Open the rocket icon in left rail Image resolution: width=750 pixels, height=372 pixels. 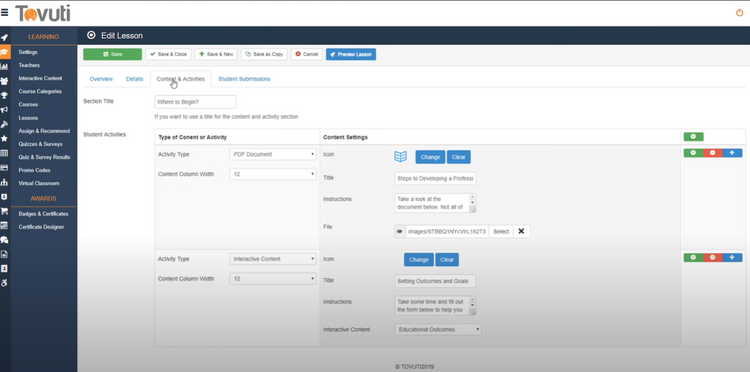4,37
